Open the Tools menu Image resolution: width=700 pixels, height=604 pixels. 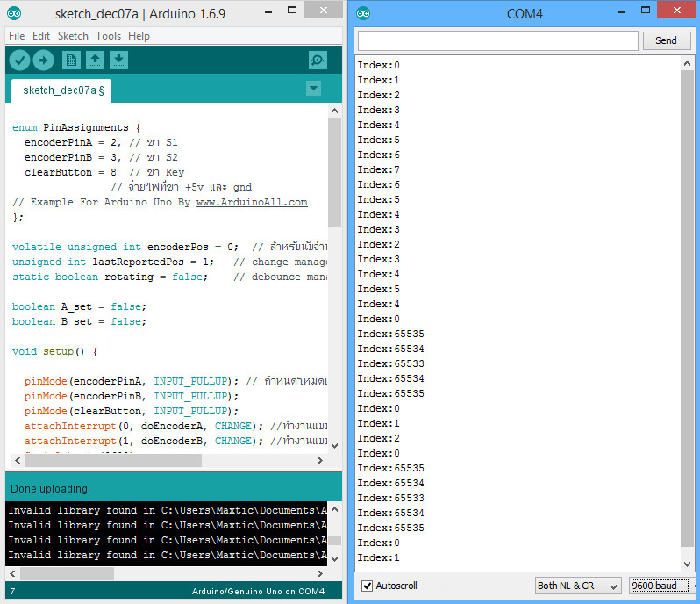point(109,36)
